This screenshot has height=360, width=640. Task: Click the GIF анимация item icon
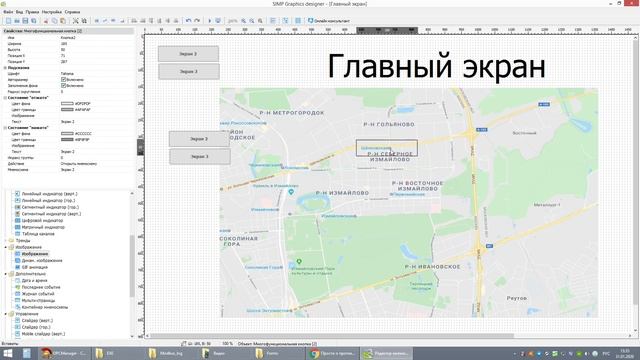[18, 267]
